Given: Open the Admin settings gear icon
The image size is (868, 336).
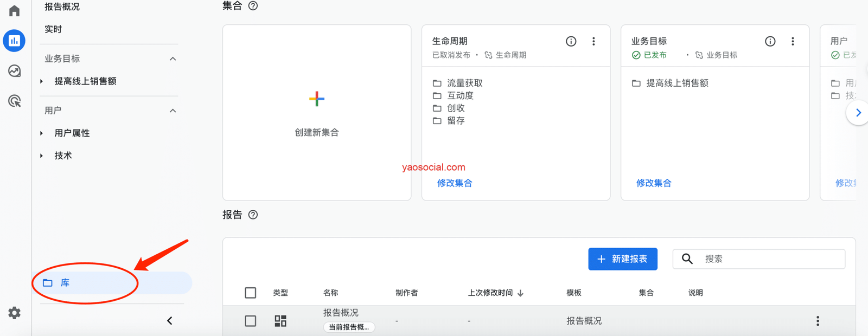Looking at the screenshot, I should [x=15, y=313].
